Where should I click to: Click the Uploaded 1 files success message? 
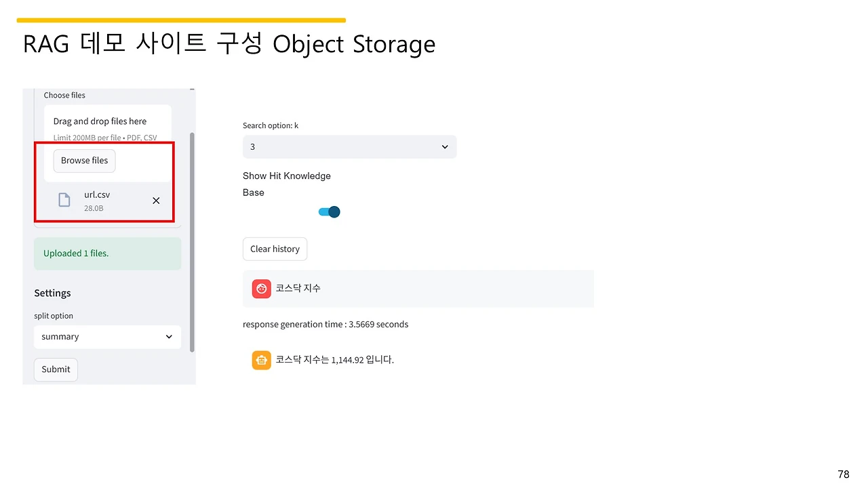(107, 253)
